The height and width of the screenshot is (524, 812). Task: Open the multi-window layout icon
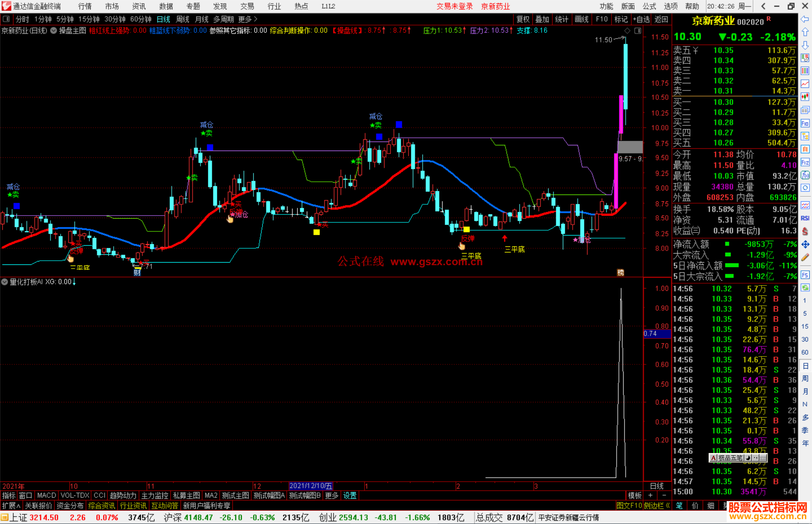click(805, 110)
